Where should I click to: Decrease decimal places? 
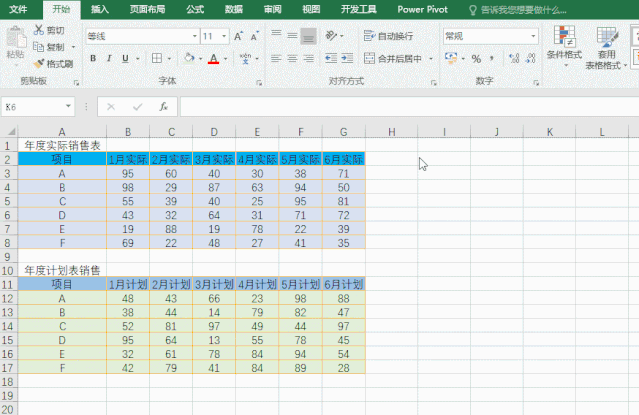point(530,58)
